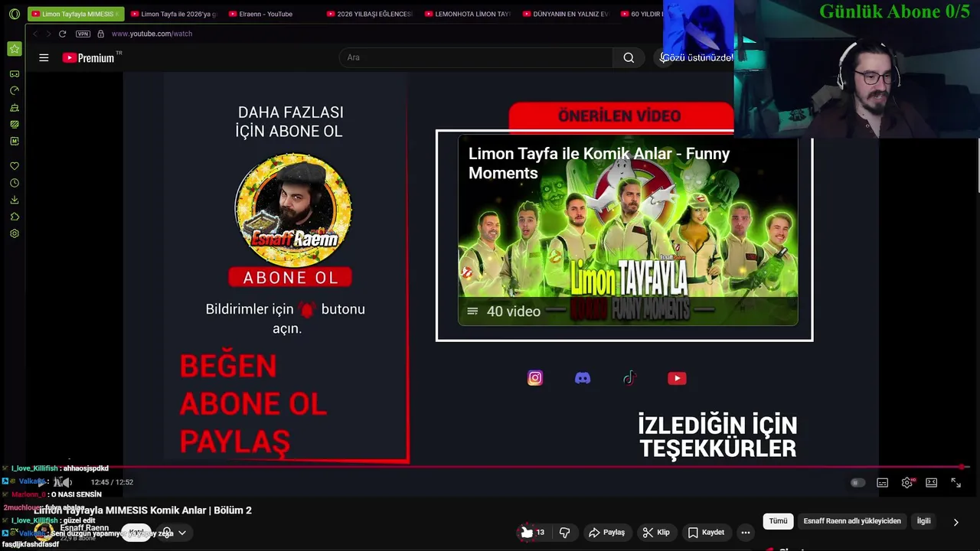Click the Kaydet save button
Image resolution: width=980 pixels, height=551 pixels.
(x=706, y=533)
